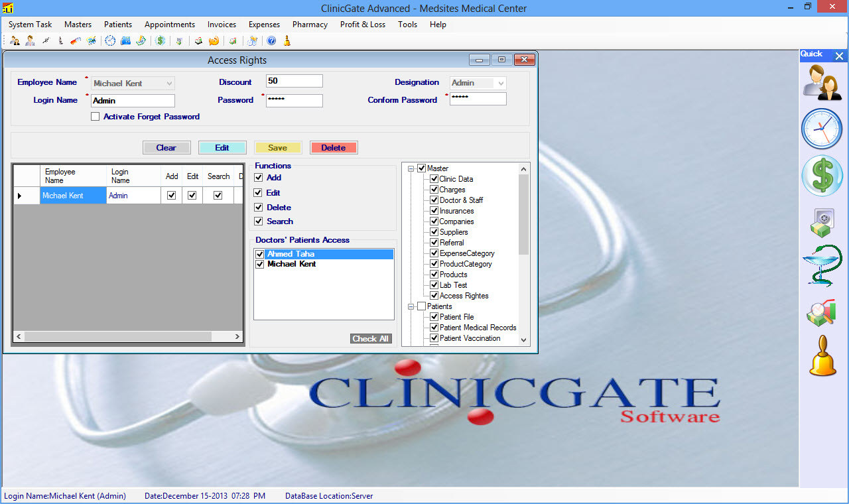This screenshot has height=504, width=849.
Task: Open the pharmacy snake-and-bowl icon
Action: (x=822, y=266)
